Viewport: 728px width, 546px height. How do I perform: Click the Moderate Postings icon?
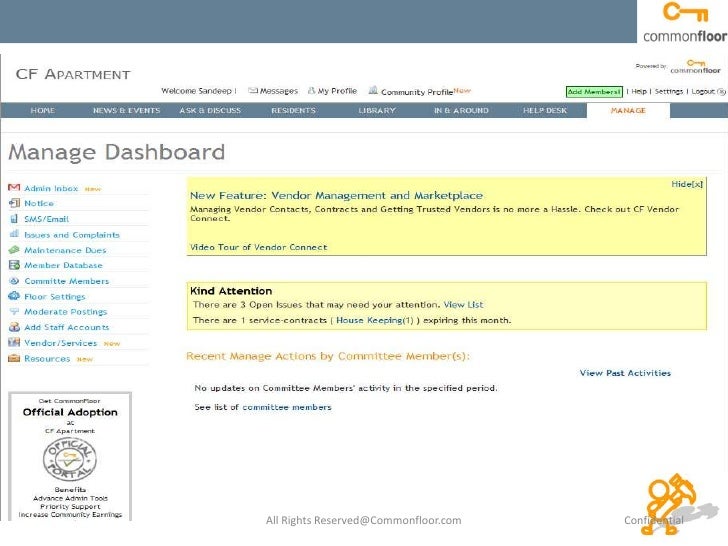(14, 312)
